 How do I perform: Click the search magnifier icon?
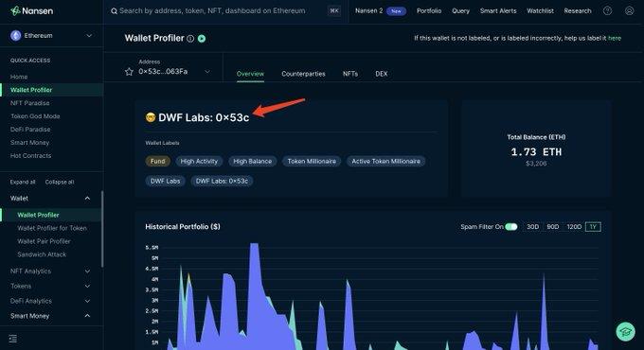pos(115,11)
